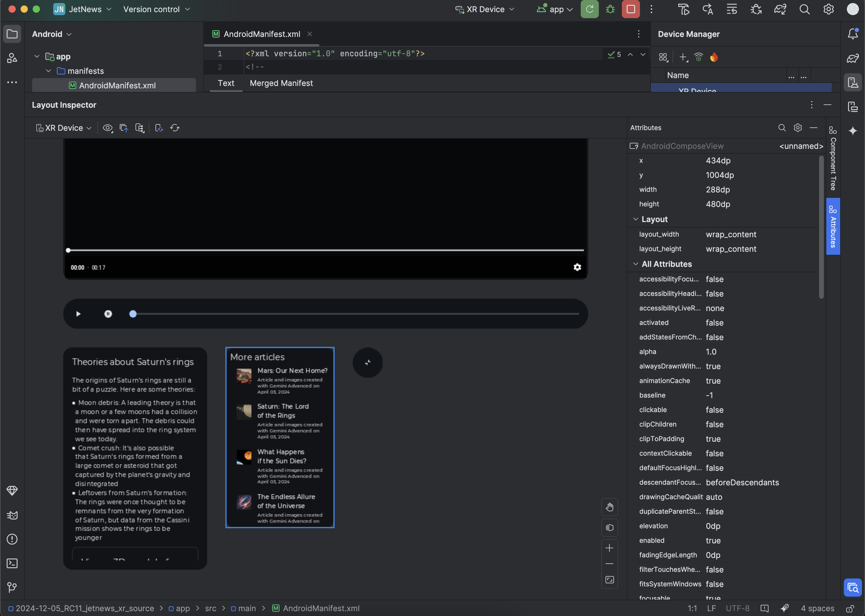Click the plus icon to add device
865x616 pixels.
point(682,57)
